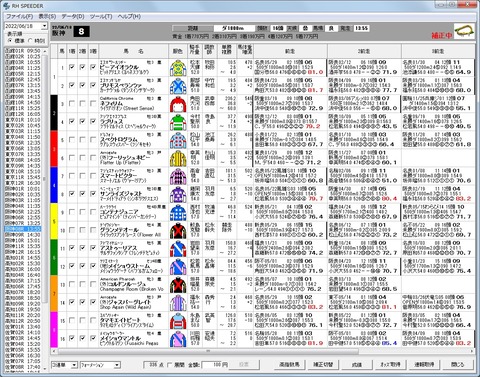Open the 3連単 bet type dropdown

point(74,365)
